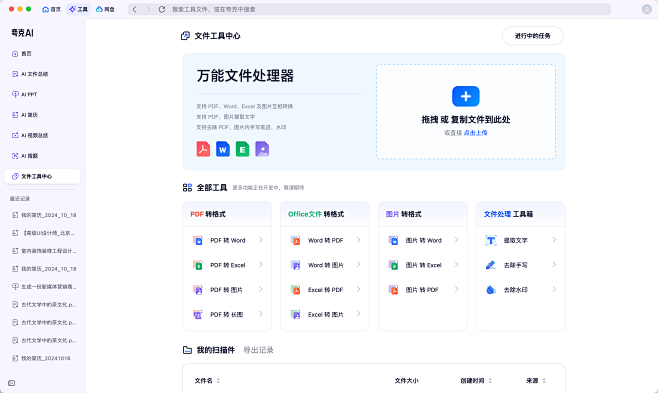Click the 提取文字 T icon
This screenshot has width=658, height=393.
pos(491,240)
